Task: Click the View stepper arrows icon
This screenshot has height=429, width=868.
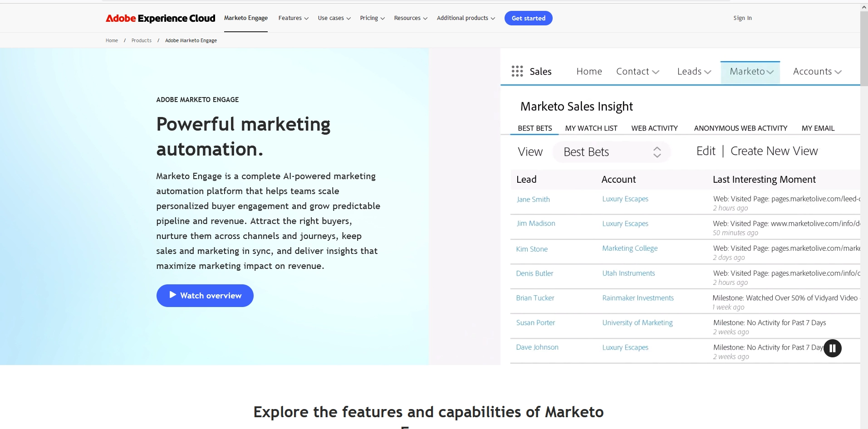Action: click(x=657, y=152)
